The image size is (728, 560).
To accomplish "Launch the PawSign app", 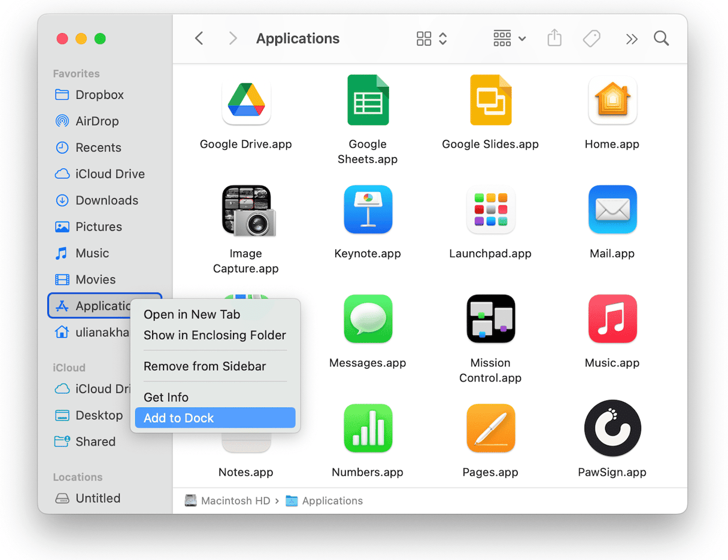I will tap(612, 428).
